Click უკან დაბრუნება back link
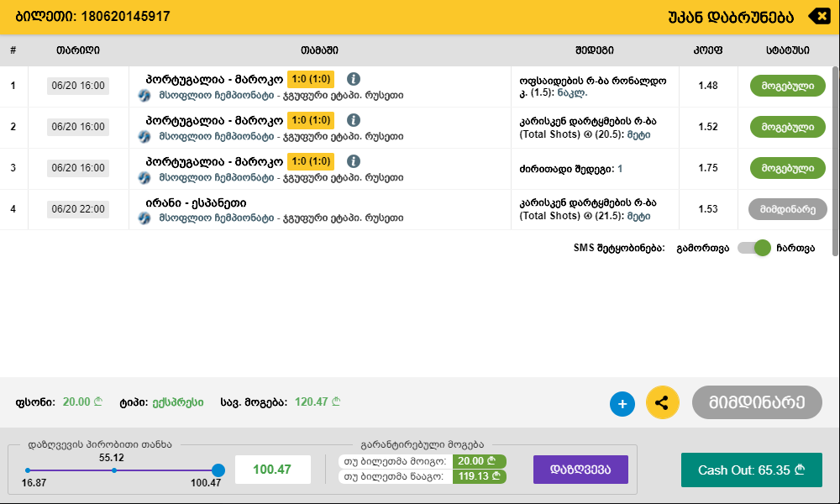 click(x=731, y=18)
